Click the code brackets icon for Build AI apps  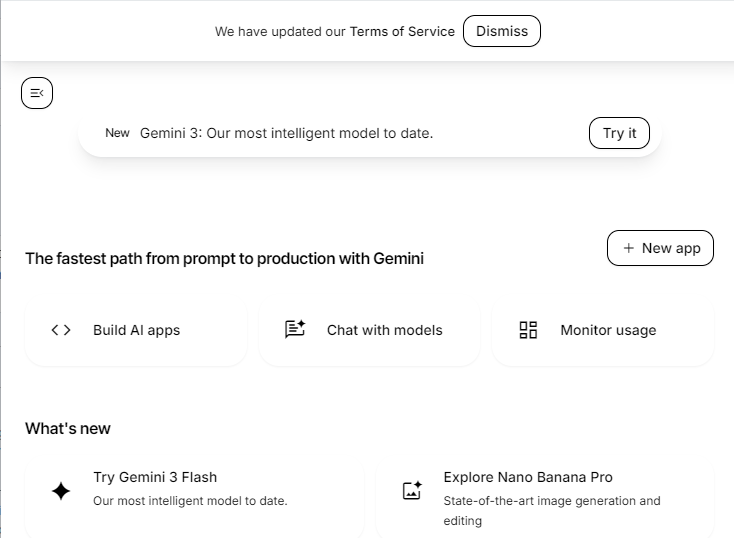pos(61,330)
